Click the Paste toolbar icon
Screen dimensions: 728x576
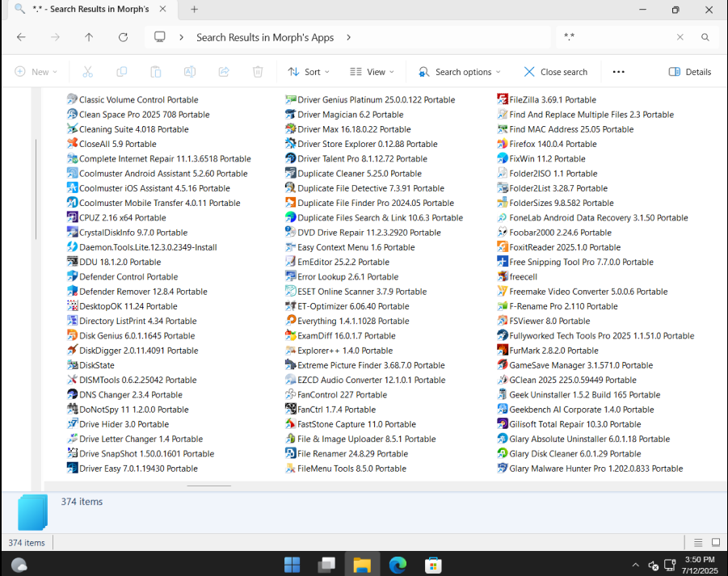155,71
